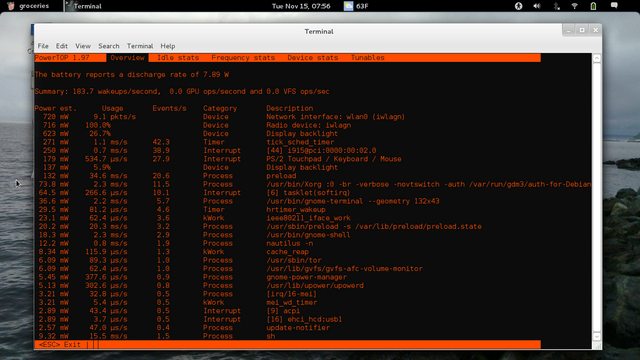Open the battery status indicator
The width and height of the screenshot is (640, 360).
[x=593, y=6]
